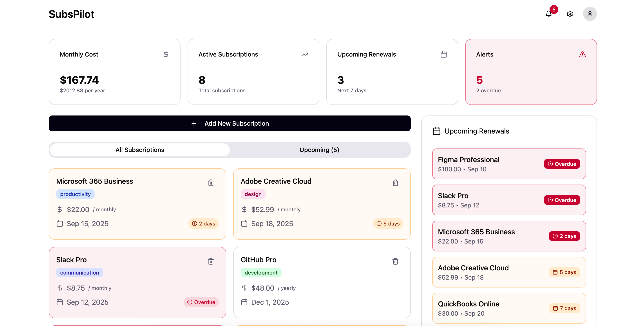
Task: Click the calendar icon beside Upcoming Renewals heading
Action: 436,131
